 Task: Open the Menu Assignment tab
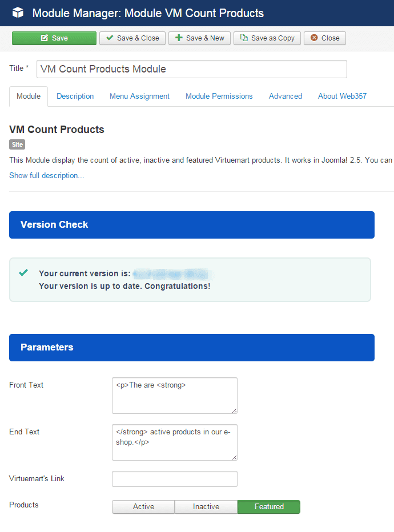click(139, 96)
